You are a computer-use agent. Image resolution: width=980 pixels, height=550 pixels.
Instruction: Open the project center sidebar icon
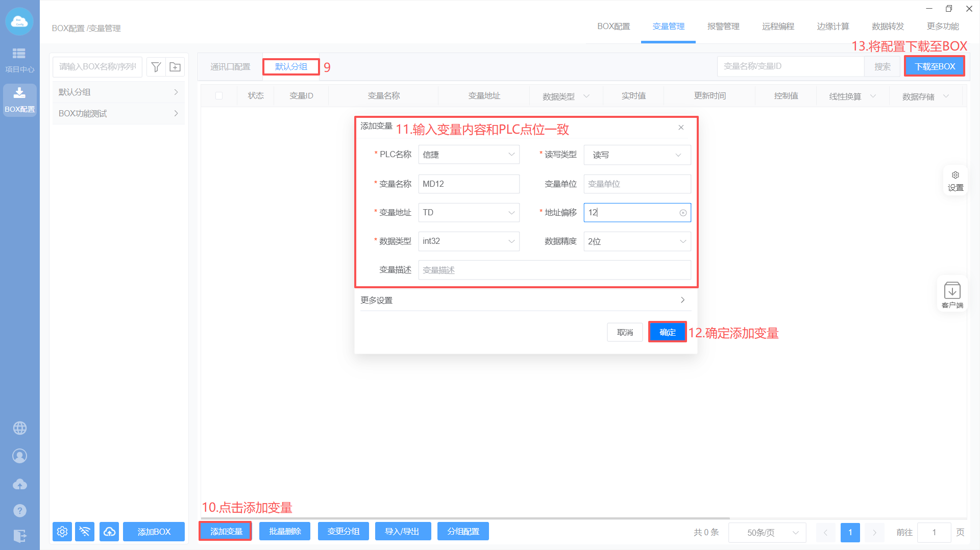point(19,60)
